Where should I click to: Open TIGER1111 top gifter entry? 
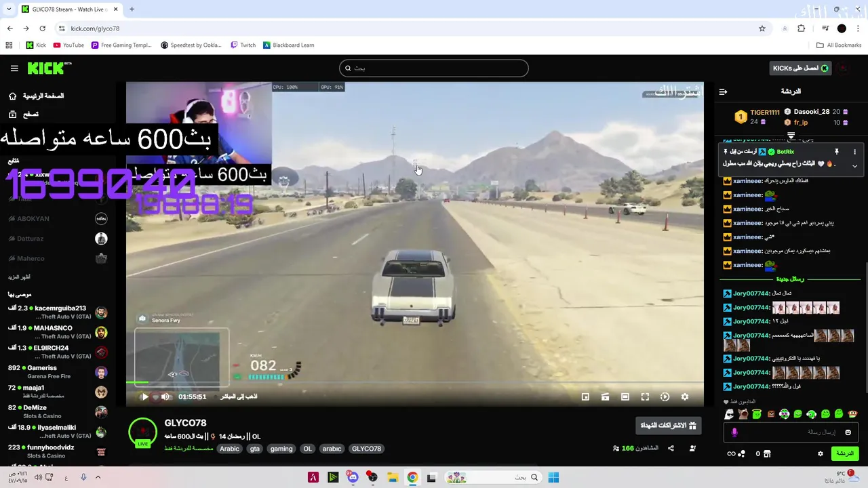pos(758,117)
